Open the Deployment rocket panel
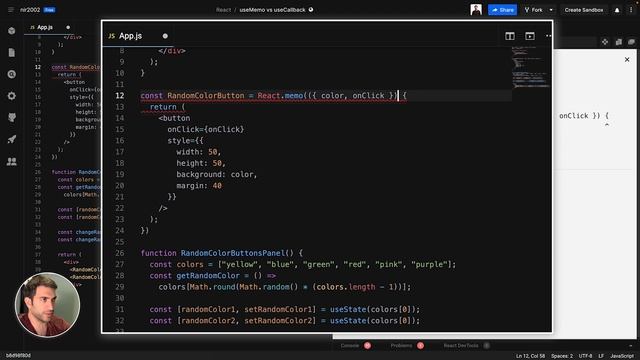The image size is (640, 360). tap(12, 139)
